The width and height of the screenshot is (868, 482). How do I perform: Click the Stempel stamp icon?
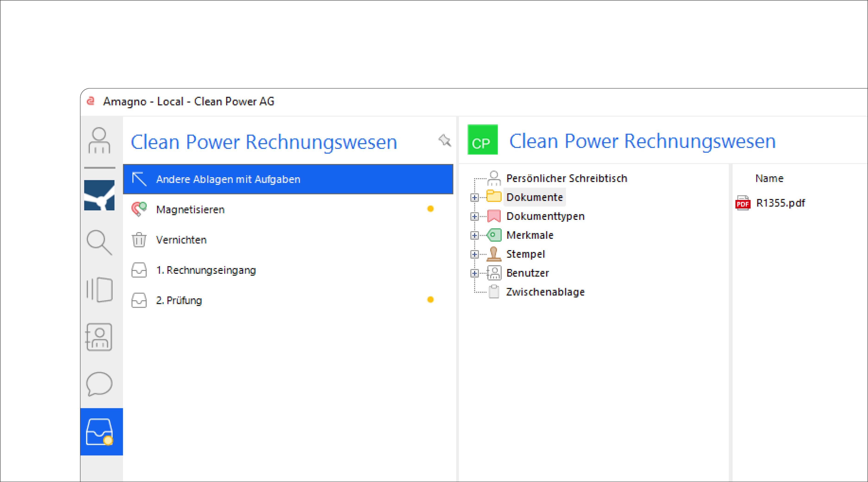click(494, 254)
